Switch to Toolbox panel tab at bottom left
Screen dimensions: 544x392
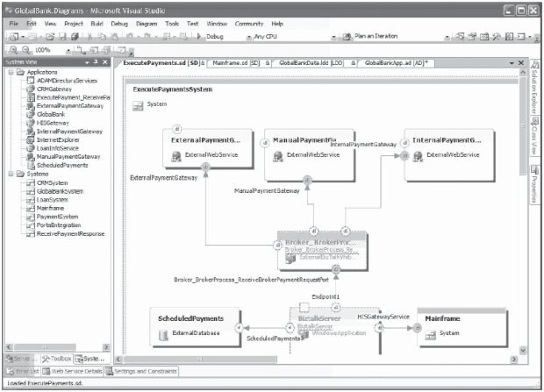click(56, 359)
